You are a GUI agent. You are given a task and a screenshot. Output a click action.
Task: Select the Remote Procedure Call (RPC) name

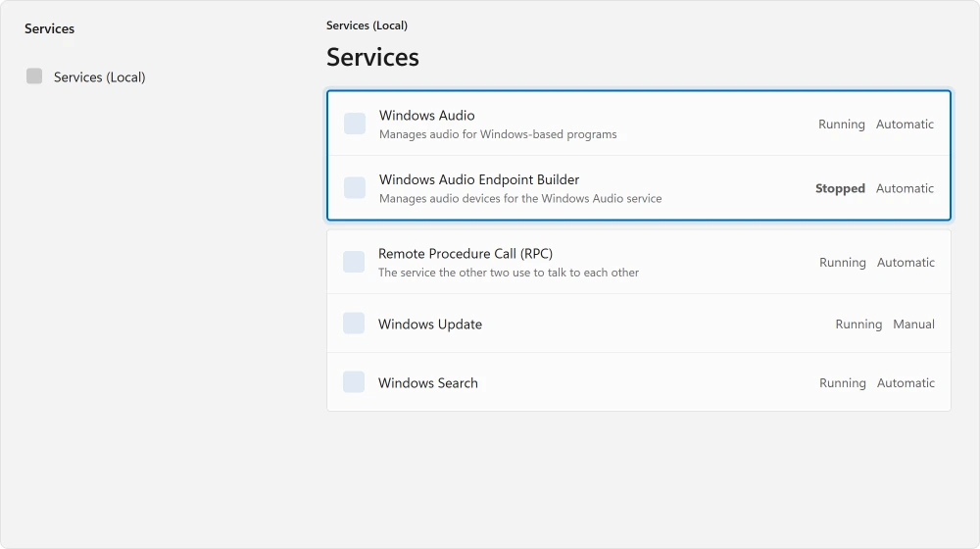click(x=465, y=253)
